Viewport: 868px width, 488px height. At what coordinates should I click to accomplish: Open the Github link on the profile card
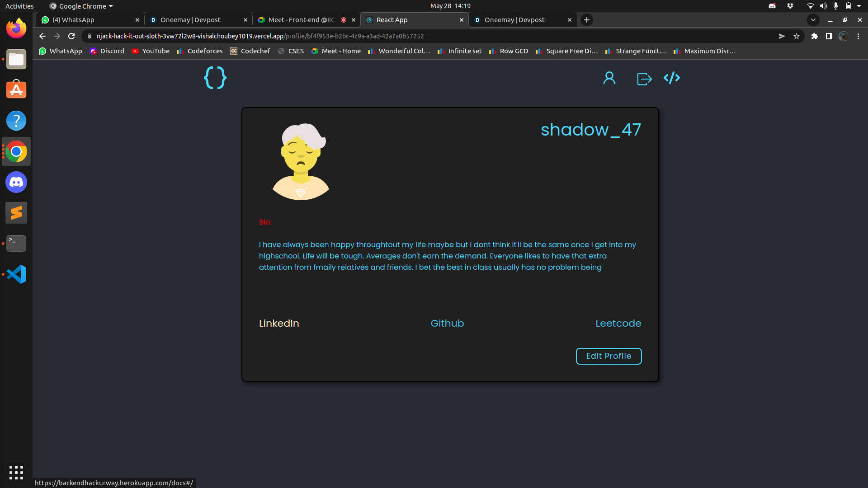coord(447,323)
